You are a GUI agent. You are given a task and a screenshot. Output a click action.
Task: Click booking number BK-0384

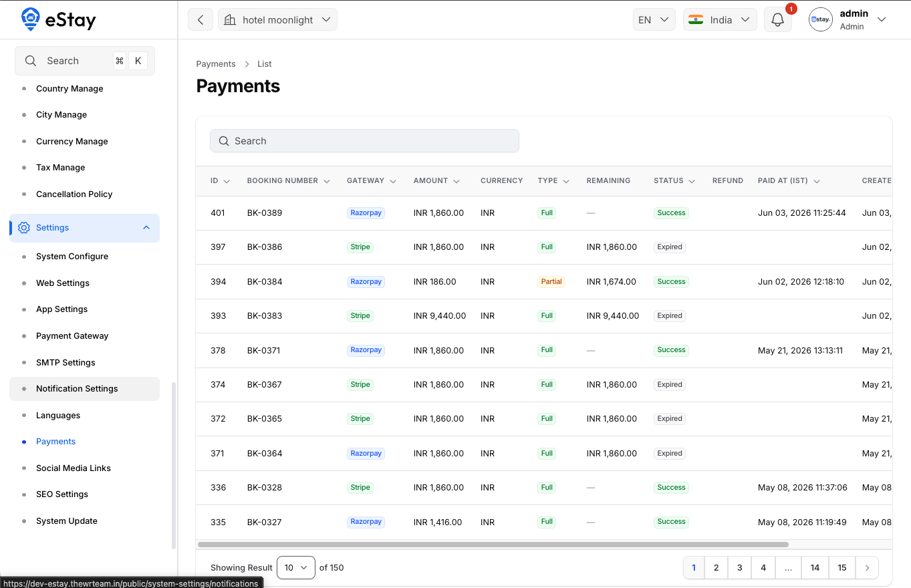coord(265,282)
